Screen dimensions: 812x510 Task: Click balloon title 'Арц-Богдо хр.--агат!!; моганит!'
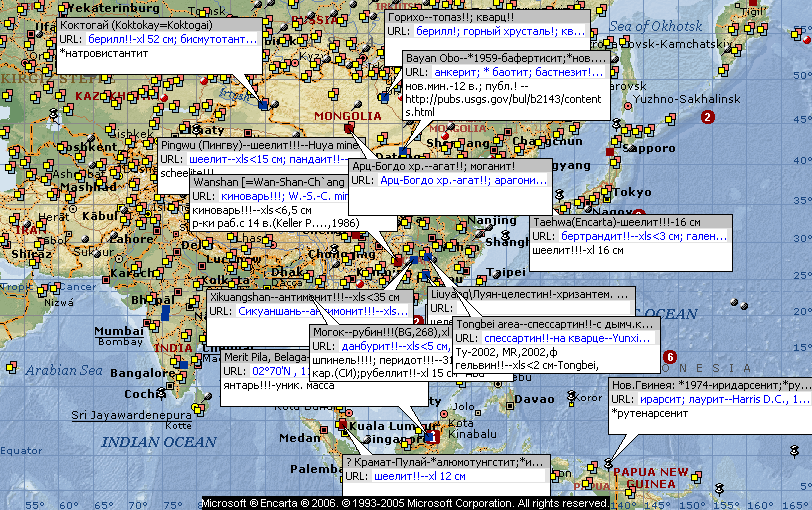(x=433, y=166)
